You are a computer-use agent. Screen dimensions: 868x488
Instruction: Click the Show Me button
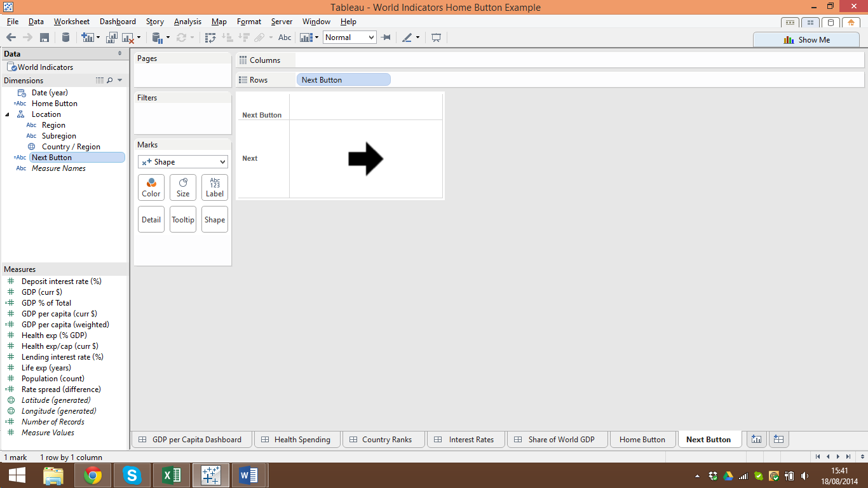coord(806,39)
